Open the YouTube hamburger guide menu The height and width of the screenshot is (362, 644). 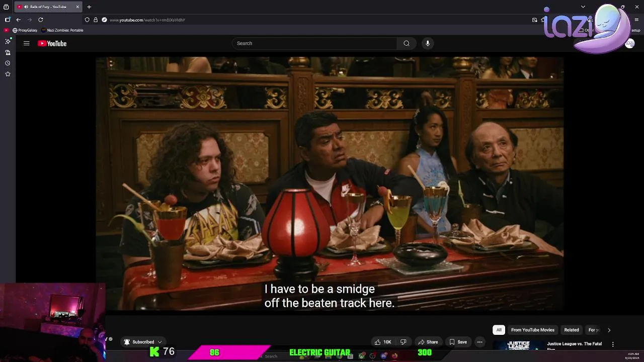pyautogui.click(x=27, y=43)
